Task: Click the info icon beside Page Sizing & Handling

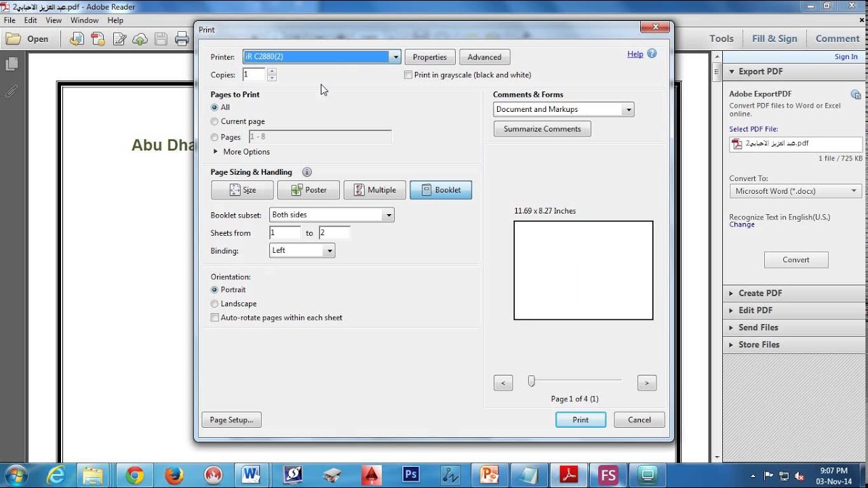Action: pos(307,172)
